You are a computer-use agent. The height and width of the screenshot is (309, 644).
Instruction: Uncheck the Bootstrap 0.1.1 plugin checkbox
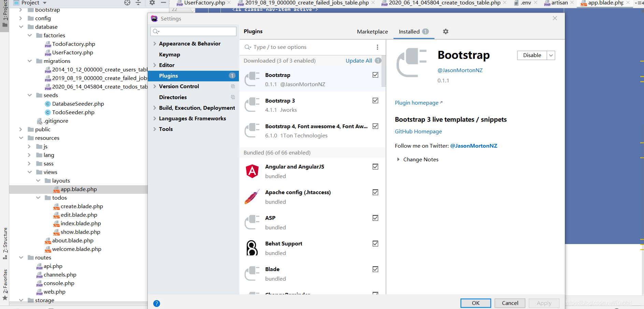pos(375,75)
